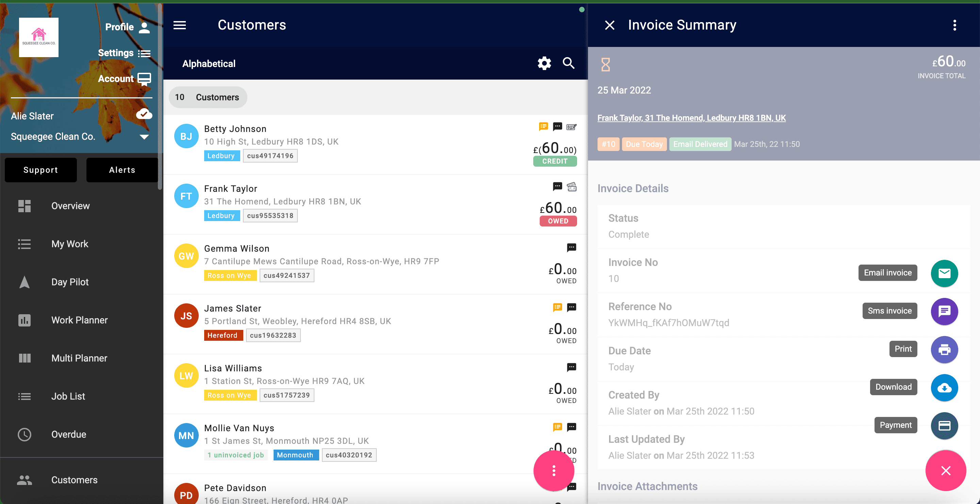Click the Support button
Image resolution: width=980 pixels, height=504 pixels.
41,170
